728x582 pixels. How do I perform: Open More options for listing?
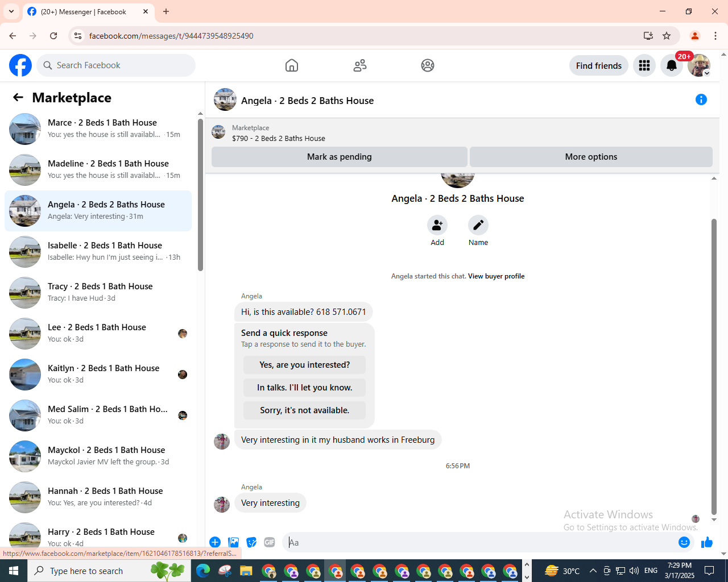pos(591,157)
